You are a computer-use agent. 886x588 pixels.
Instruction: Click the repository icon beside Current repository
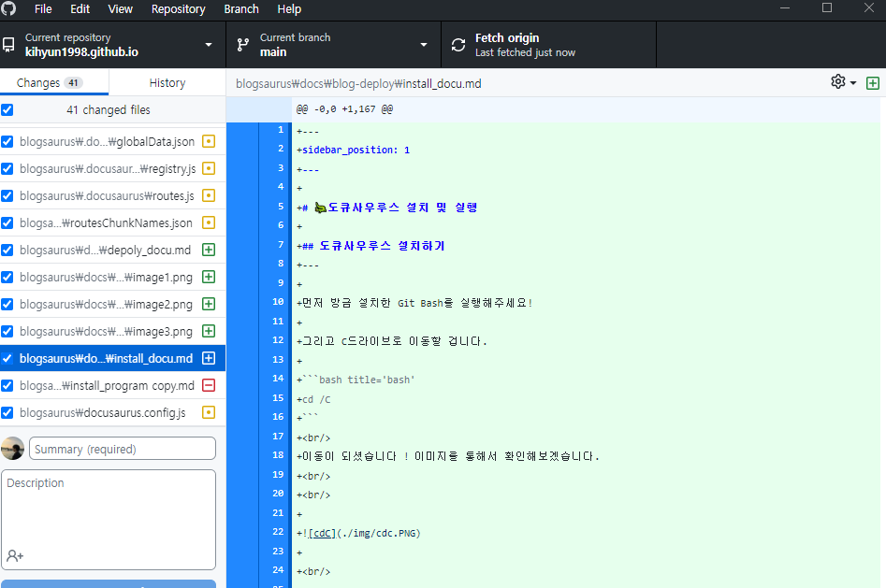[9, 45]
